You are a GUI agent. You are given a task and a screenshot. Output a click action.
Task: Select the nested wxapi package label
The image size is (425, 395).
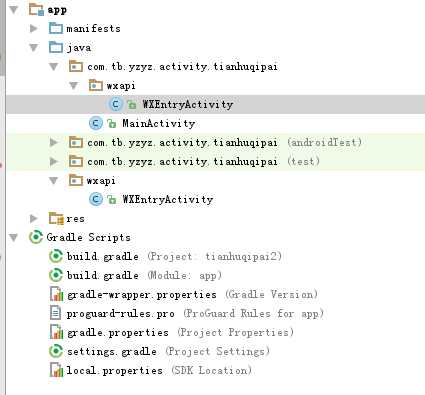[121, 86]
